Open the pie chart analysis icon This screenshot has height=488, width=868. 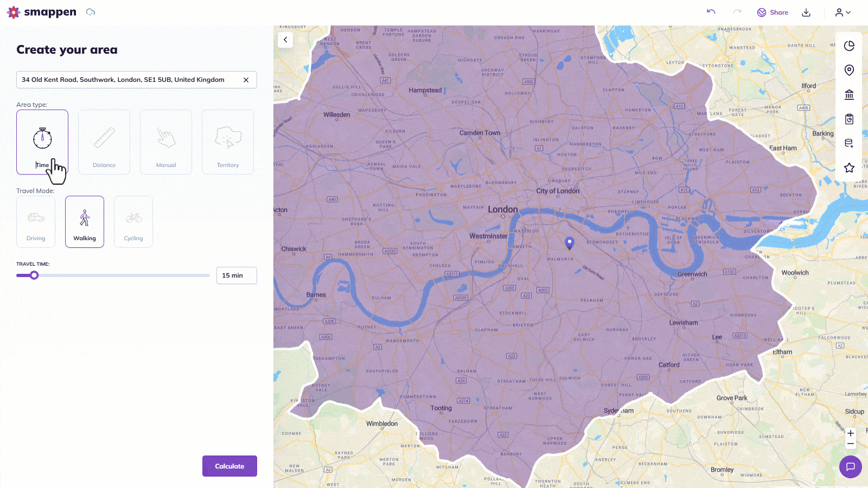[849, 46]
